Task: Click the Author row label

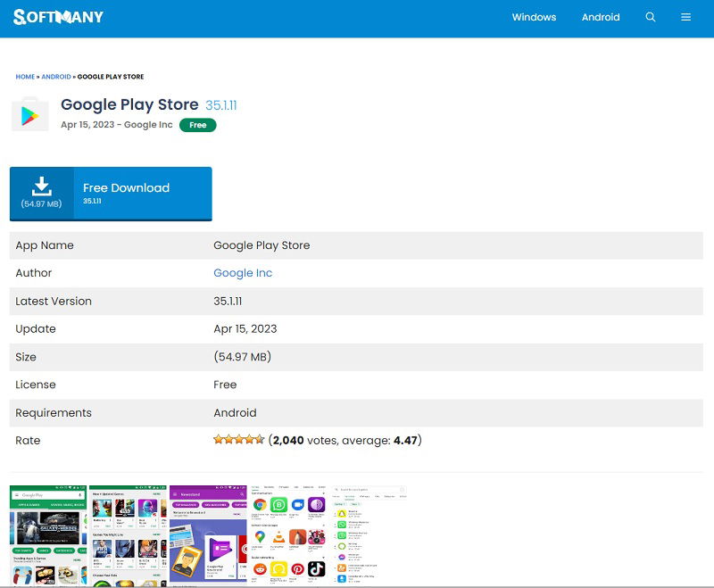Action: [34, 273]
